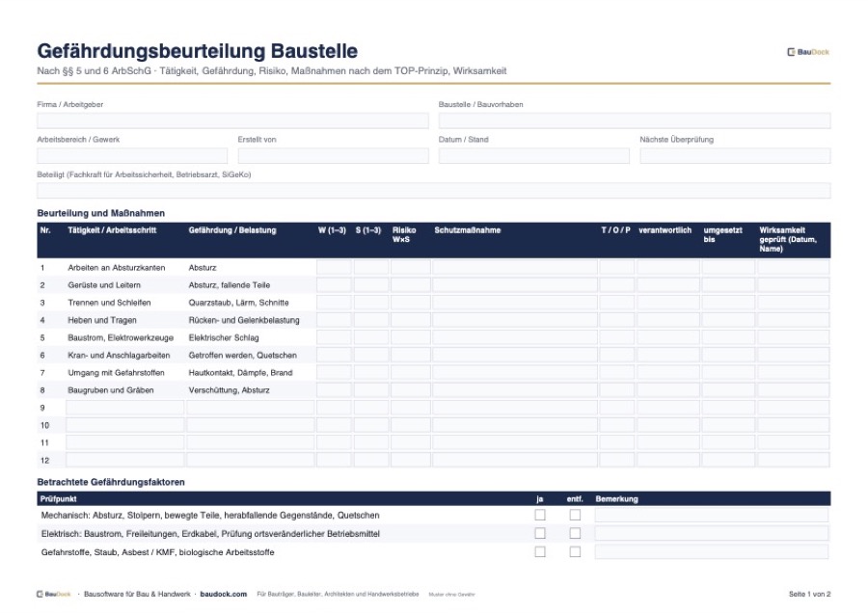Click the Baustelle / Bauvorhaben input field
The image size is (868, 613).
tap(635, 120)
